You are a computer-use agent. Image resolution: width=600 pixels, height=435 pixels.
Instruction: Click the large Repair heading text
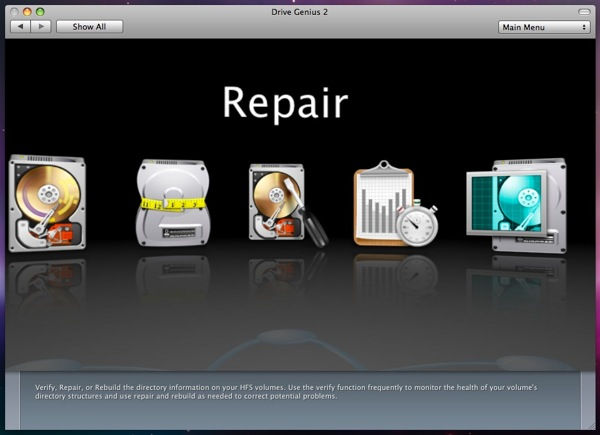click(x=285, y=103)
